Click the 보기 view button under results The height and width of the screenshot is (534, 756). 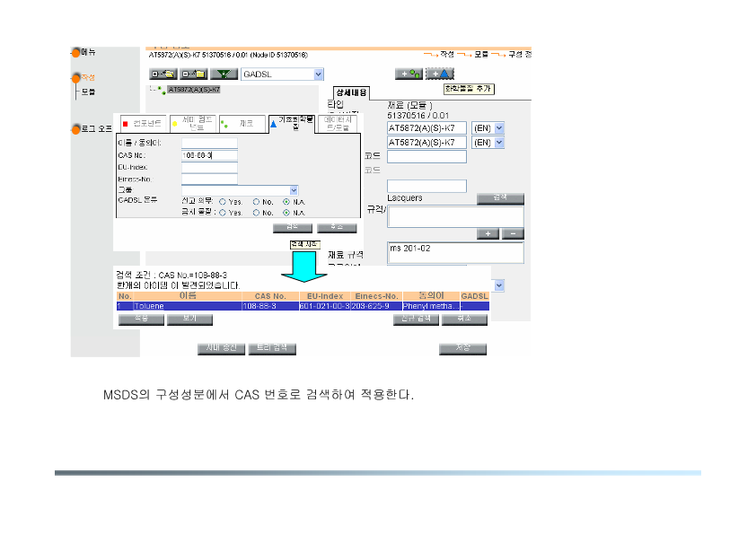189,320
